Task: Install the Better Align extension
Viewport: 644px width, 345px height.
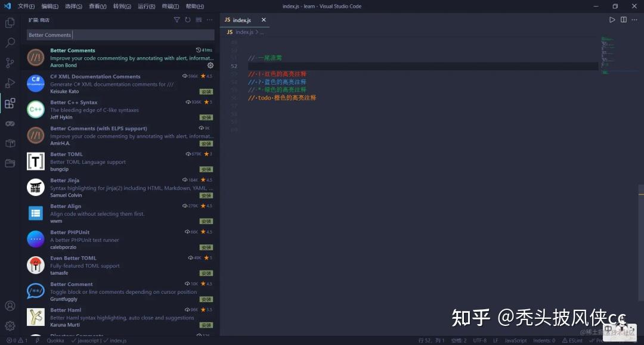Action: click(x=206, y=222)
